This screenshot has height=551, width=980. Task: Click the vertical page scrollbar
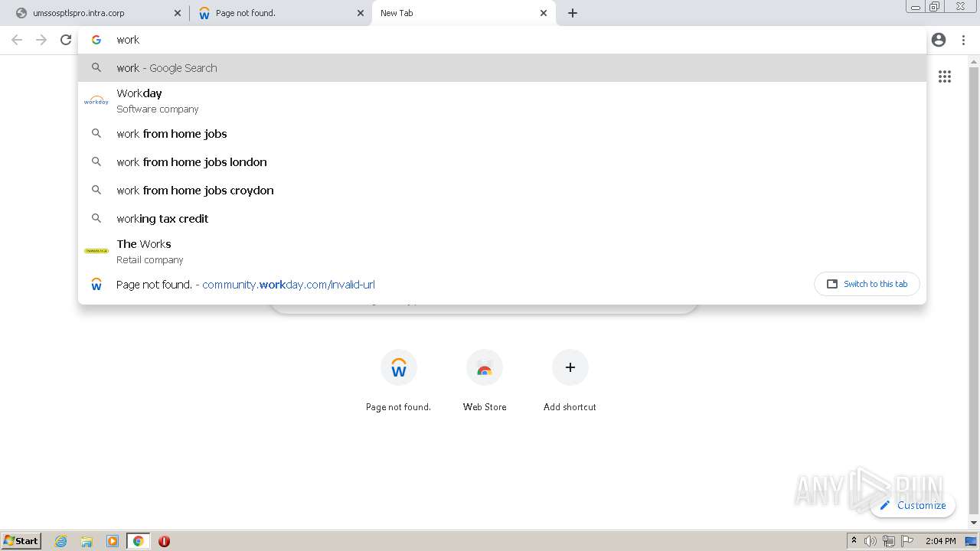(974, 291)
